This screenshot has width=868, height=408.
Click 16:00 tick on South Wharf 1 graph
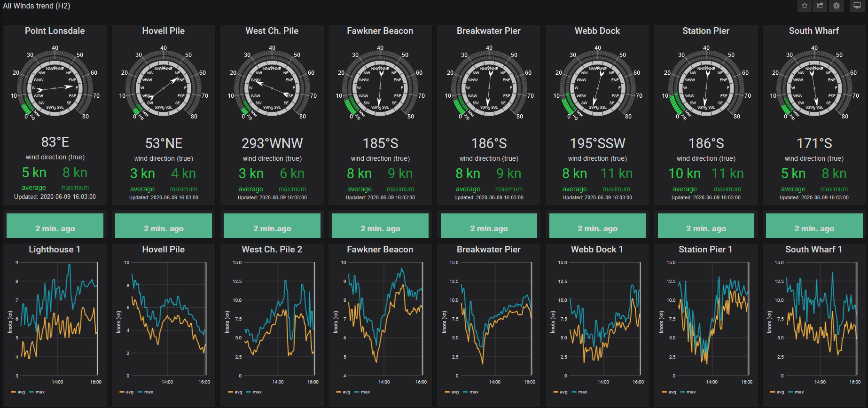tap(855, 382)
